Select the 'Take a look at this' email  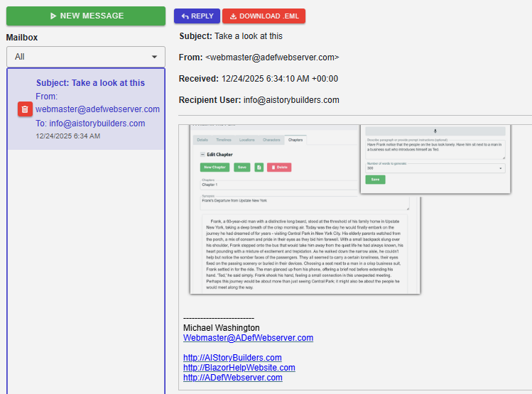[x=90, y=83]
